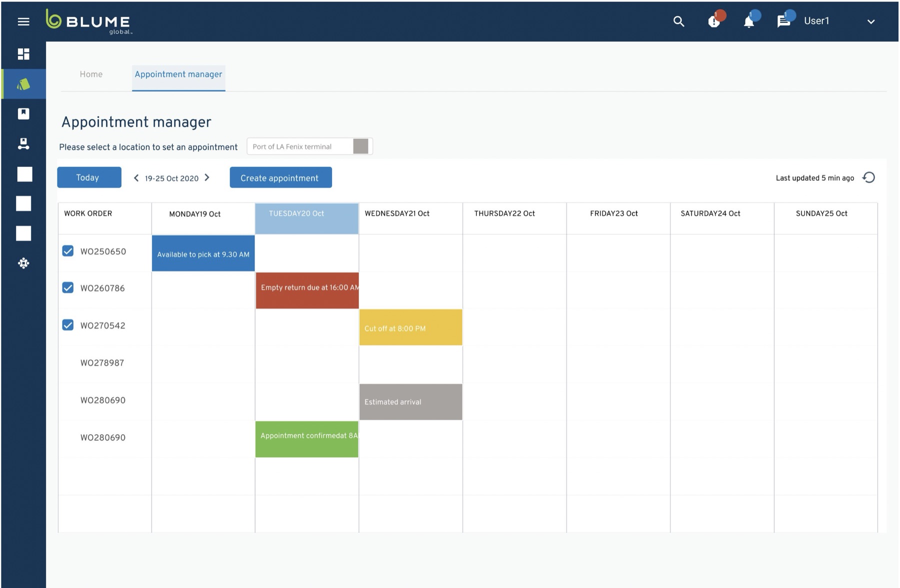The image size is (900, 588).
Task: Go to the previous week arrow
Action: pos(136,178)
